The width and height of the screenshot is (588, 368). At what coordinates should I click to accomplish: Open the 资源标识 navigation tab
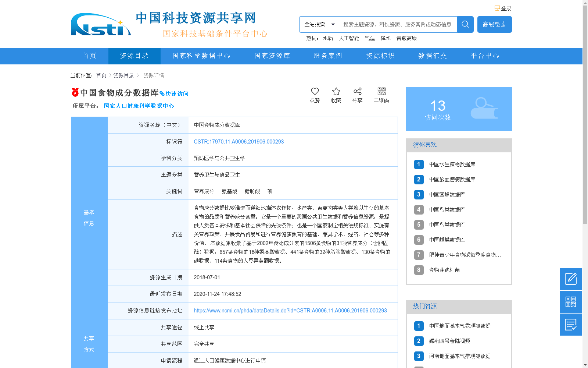pos(380,56)
